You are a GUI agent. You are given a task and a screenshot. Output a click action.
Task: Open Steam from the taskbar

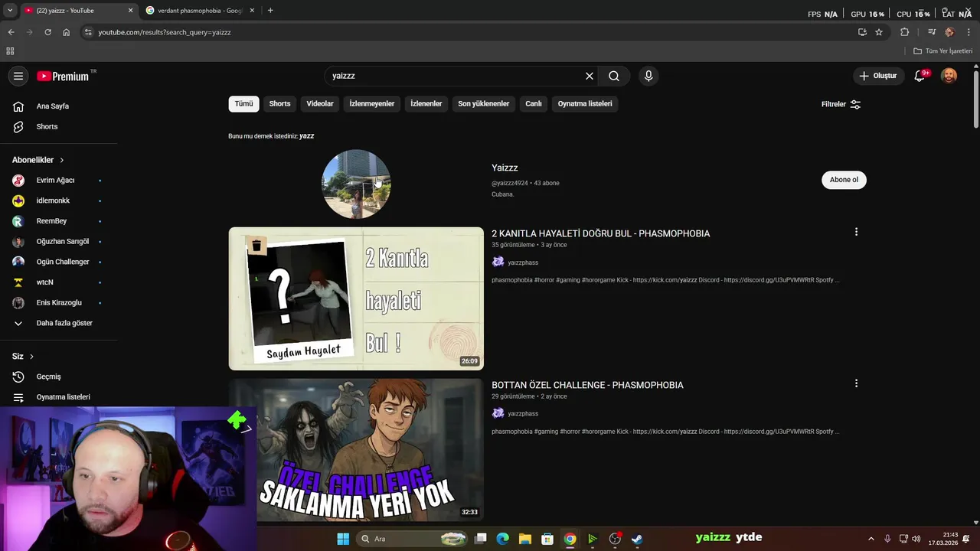click(x=636, y=539)
